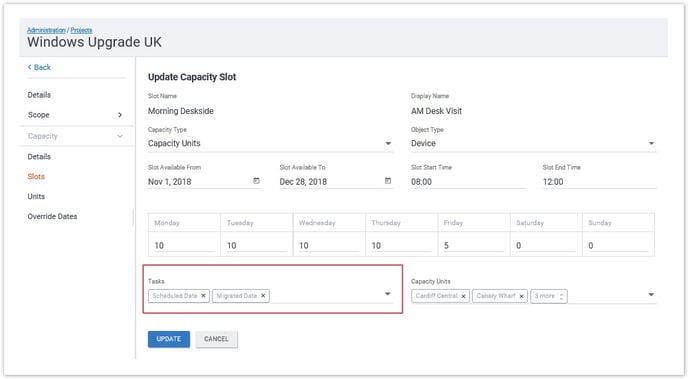The width and height of the screenshot is (688, 379).
Task: Open calendar picker for Slot Available From
Action: tap(256, 181)
